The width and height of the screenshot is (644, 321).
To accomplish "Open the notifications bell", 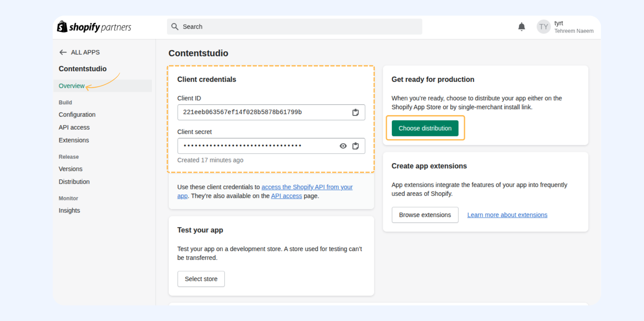I will [522, 27].
